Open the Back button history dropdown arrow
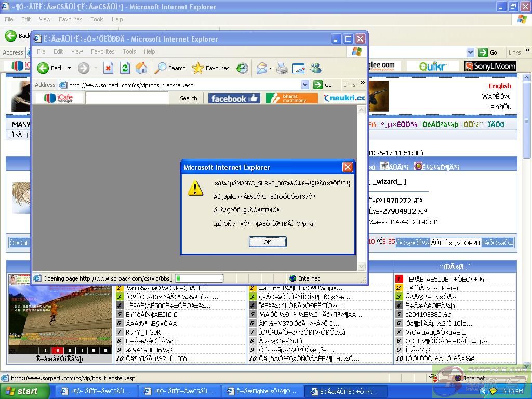Screen dimensions: 532x399 click(69, 68)
